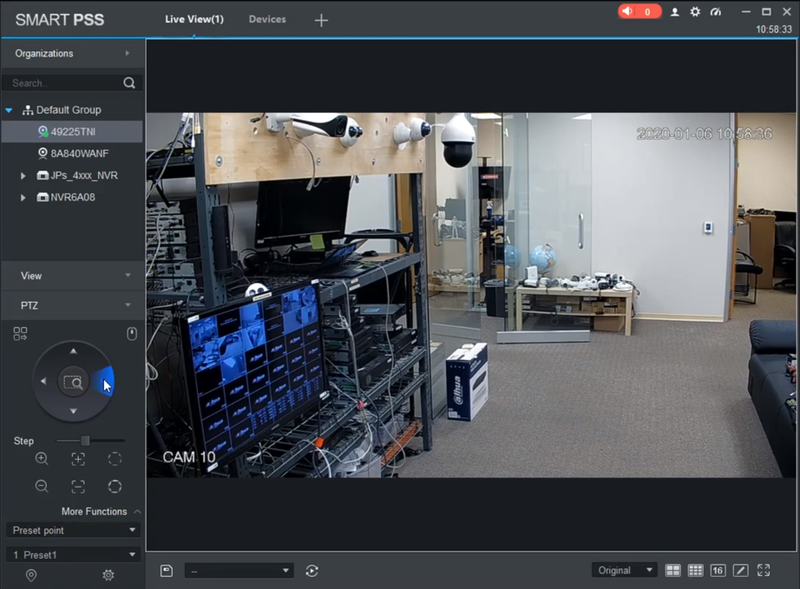Toggle mouse PTZ control icon
The image size is (800, 589).
click(131, 333)
